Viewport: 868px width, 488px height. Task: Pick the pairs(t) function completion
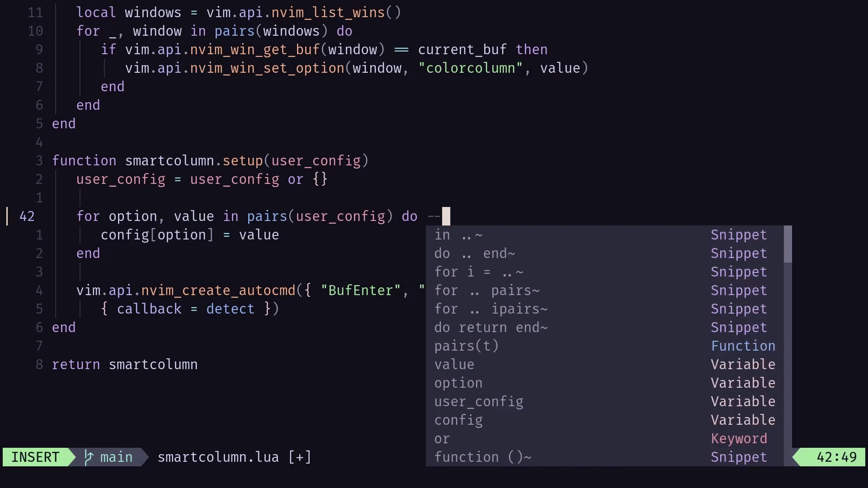(467, 346)
